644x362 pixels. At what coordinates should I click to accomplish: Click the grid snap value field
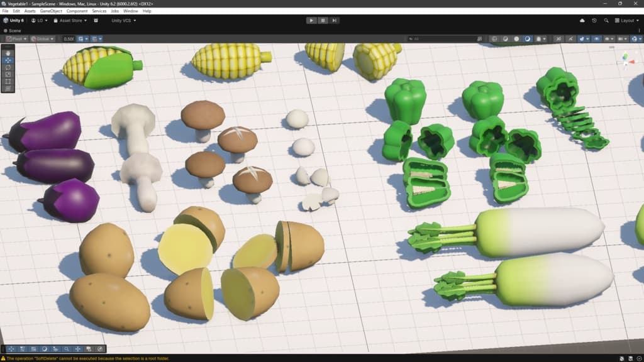click(69, 39)
